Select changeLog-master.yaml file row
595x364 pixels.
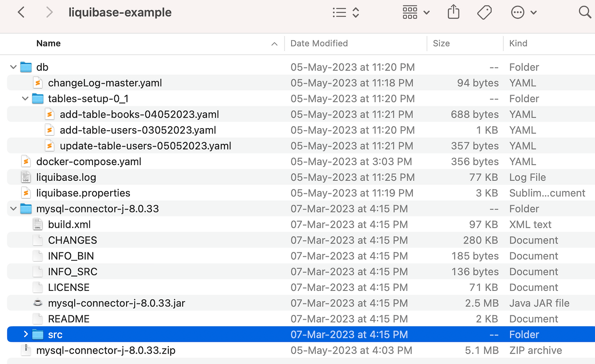pos(105,83)
